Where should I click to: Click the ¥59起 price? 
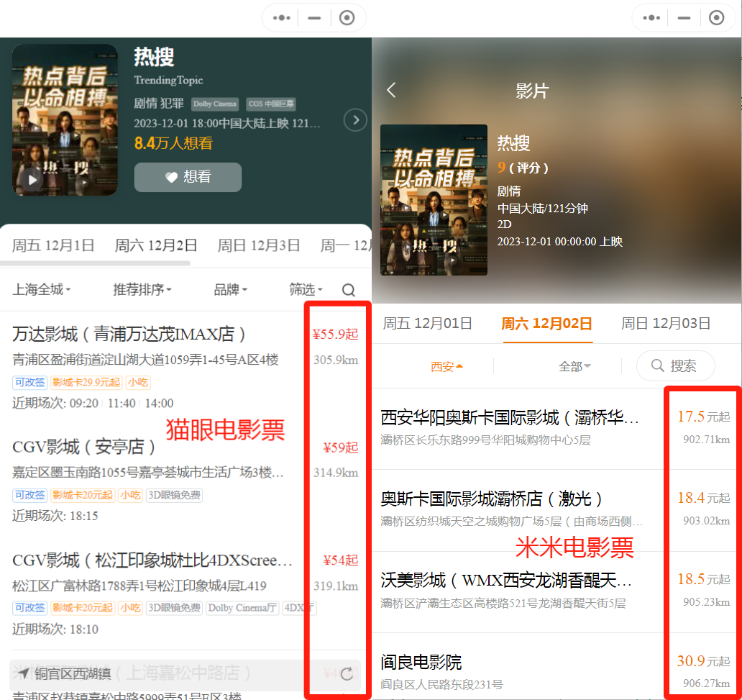tap(341, 447)
